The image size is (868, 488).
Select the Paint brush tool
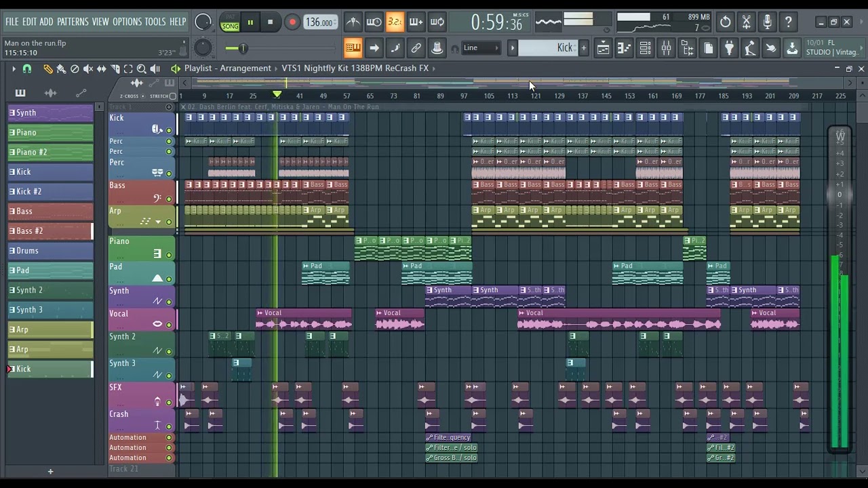click(61, 68)
